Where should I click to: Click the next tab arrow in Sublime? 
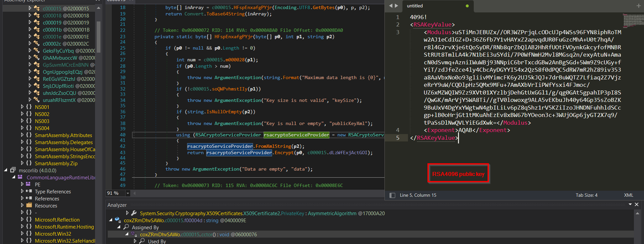[397, 5]
